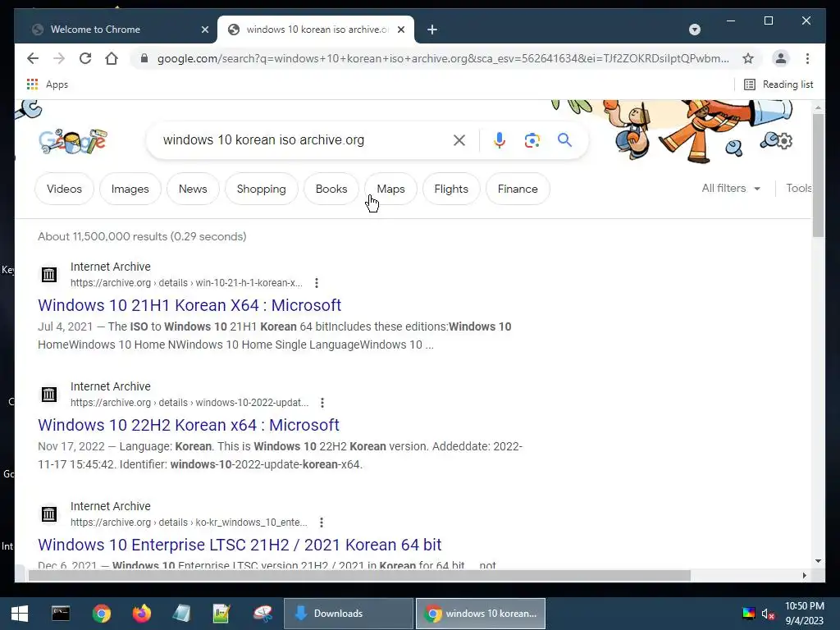Click Internet Archive favicon of 21H1 result
The height and width of the screenshot is (630, 840).
(x=49, y=274)
